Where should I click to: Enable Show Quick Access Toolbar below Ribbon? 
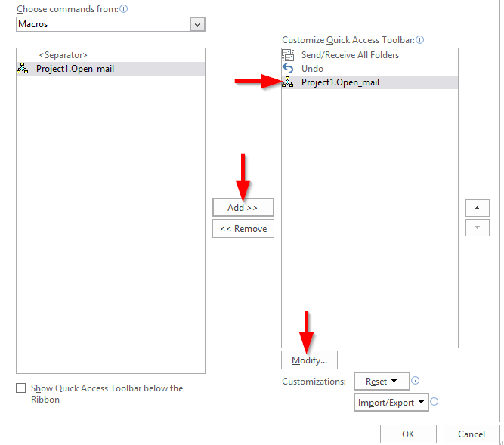pyautogui.click(x=21, y=388)
